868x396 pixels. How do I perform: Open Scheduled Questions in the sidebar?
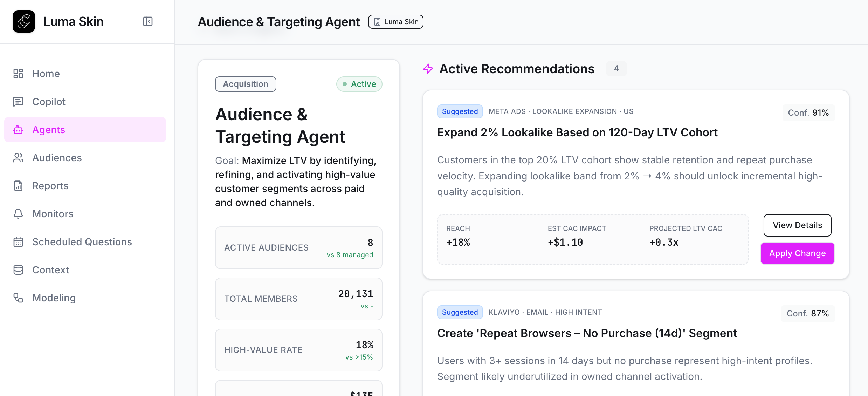82,242
